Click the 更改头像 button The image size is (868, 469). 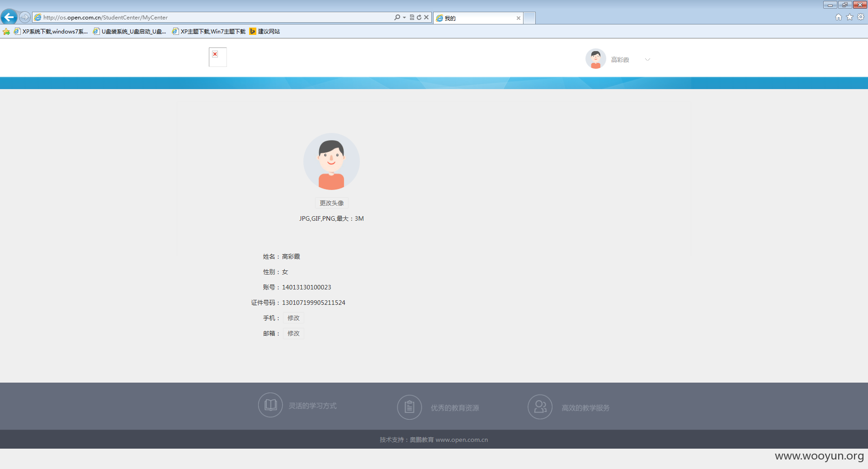(332, 203)
